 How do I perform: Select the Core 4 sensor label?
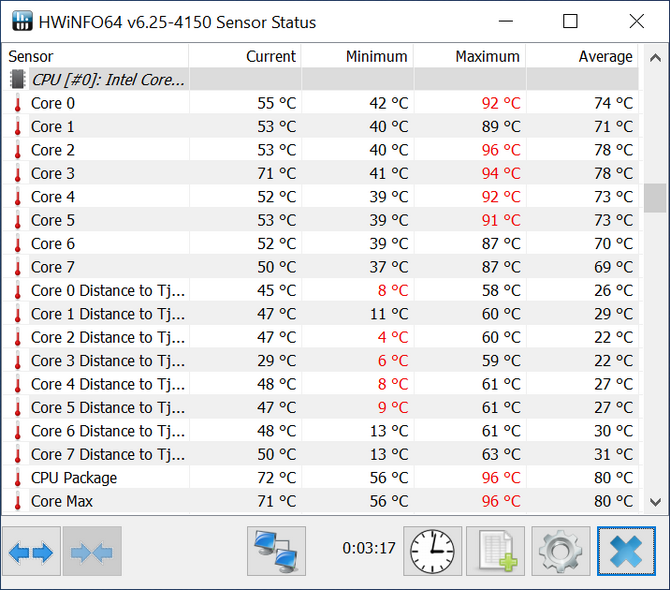[53, 197]
